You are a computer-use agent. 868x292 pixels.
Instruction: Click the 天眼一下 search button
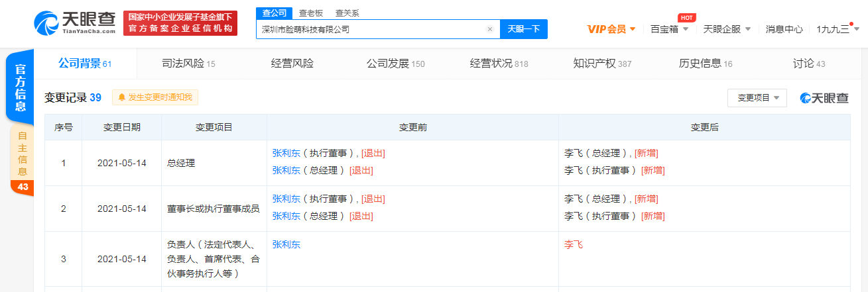523,29
